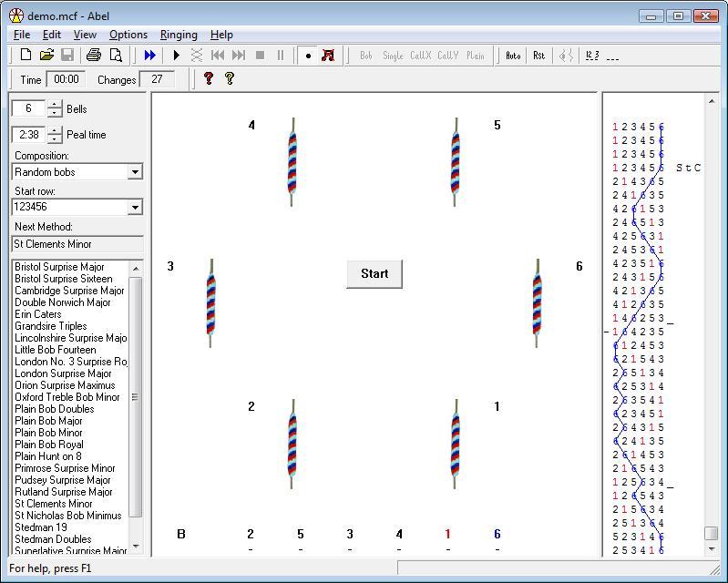Click the blue fast-forward arrows icon
The width and height of the screenshot is (728, 583).
[x=150, y=56]
